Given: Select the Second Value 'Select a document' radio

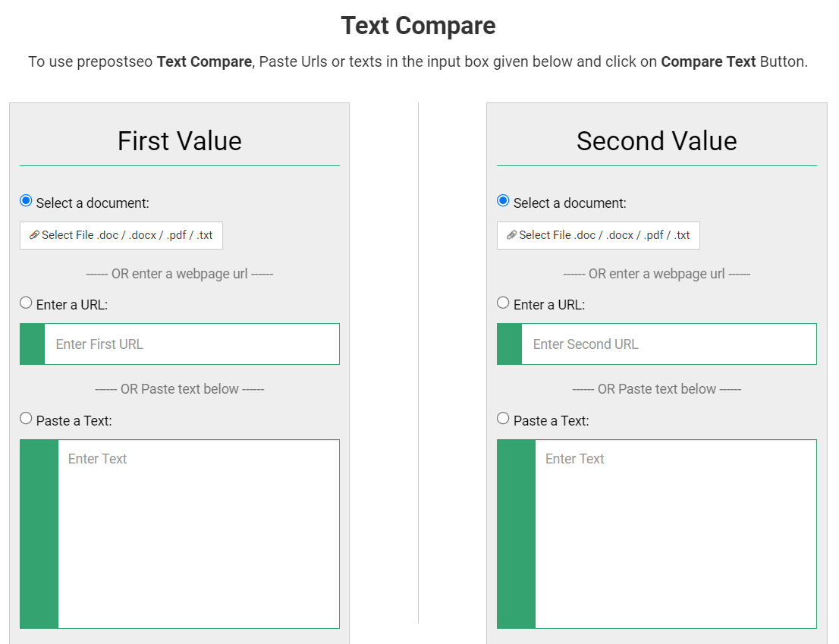Looking at the screenshot, I should 503,200.
